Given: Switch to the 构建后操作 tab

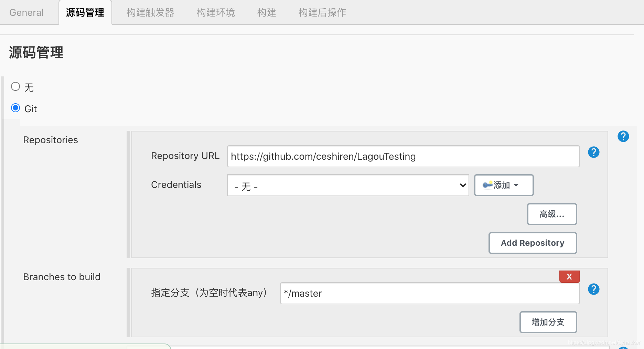Looking at the screenshot, I should [322, 13].
